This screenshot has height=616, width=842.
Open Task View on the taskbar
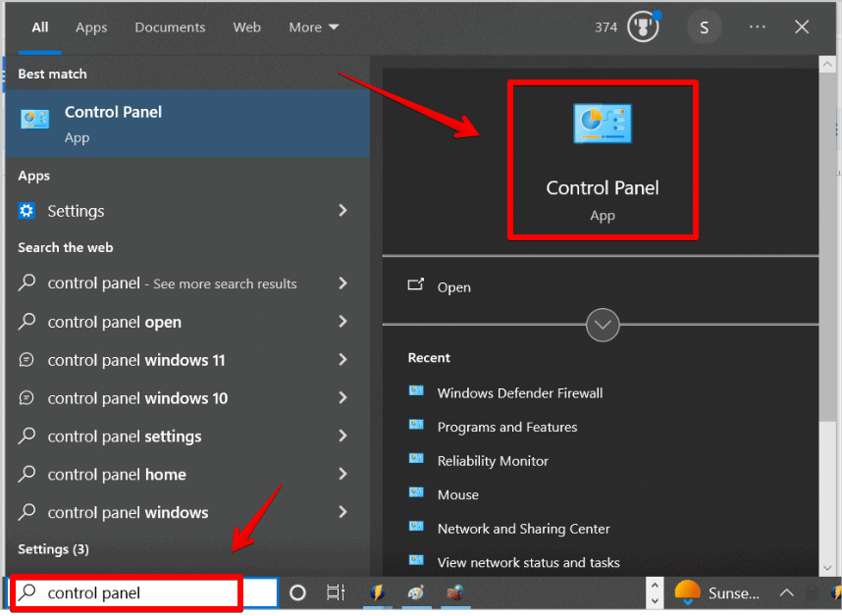coord(336,592)
